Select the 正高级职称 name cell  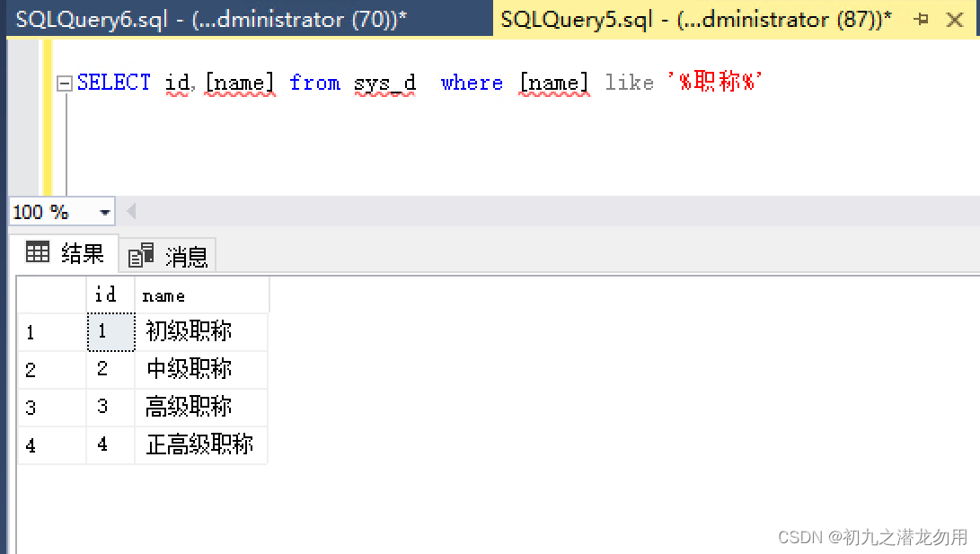[x=201, y=445]
